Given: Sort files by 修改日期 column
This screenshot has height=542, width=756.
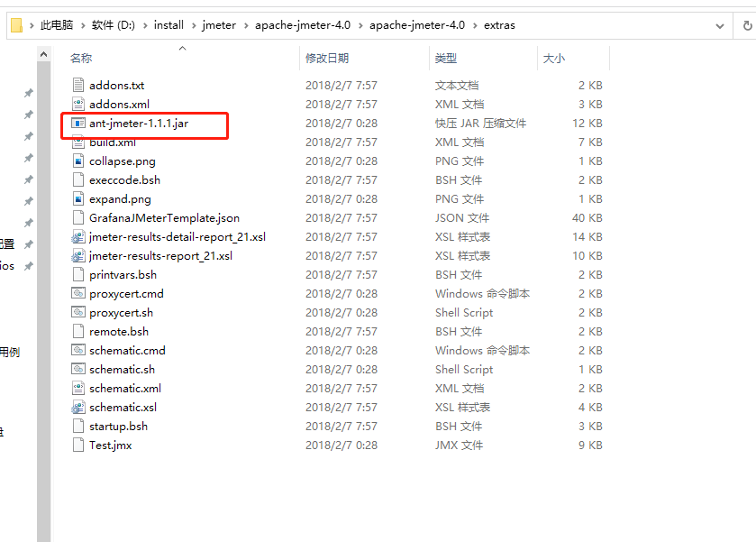Looking at the screenshot, I should coord(327,59).
